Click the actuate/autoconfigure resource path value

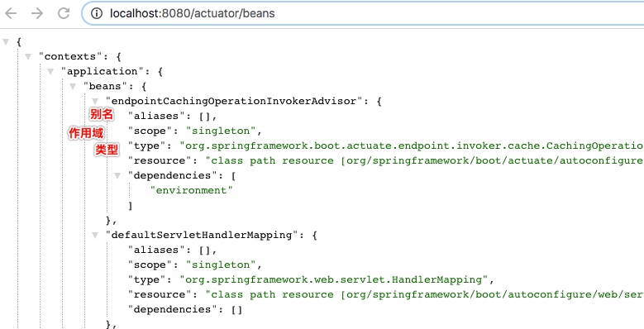pyautogui.click(x=425, y=160)
